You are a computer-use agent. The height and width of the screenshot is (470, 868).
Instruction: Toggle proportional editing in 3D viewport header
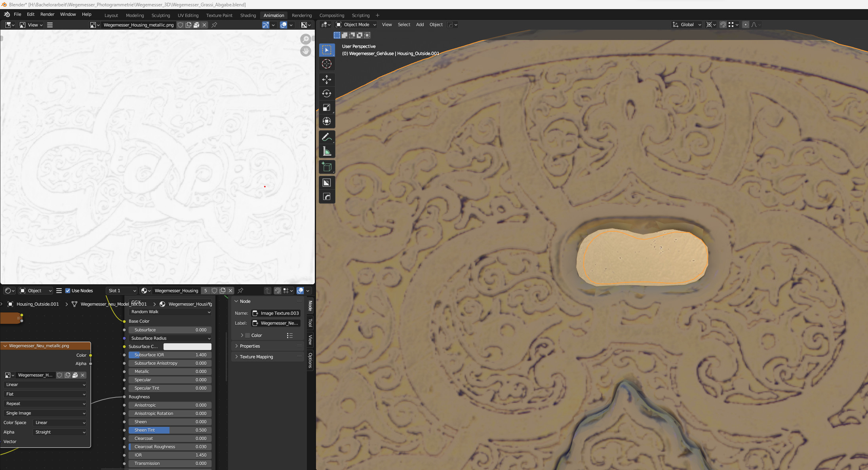[x=745, y=25]
